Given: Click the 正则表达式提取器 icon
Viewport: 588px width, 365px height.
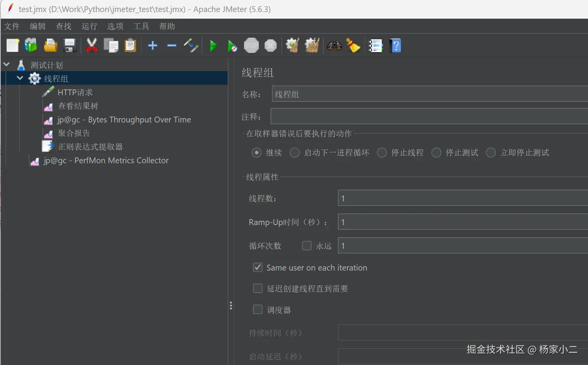Looking at the screenshot, I should [x=48, y=147].
